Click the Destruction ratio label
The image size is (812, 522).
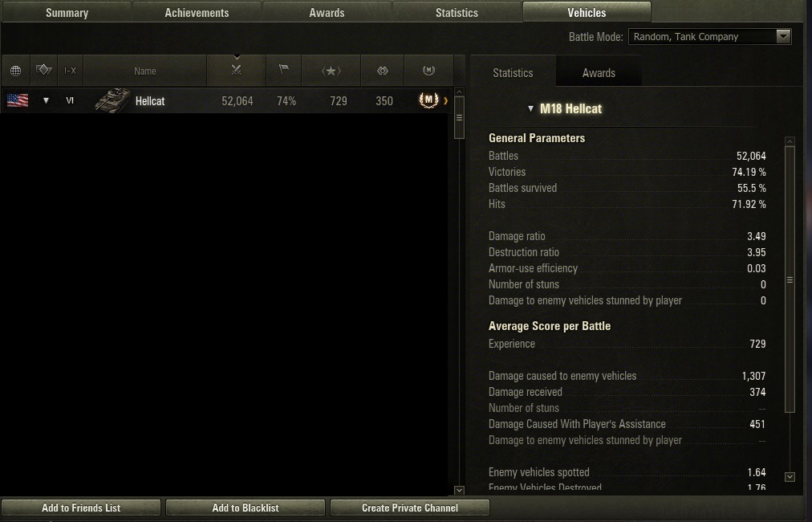pos(524,252)
